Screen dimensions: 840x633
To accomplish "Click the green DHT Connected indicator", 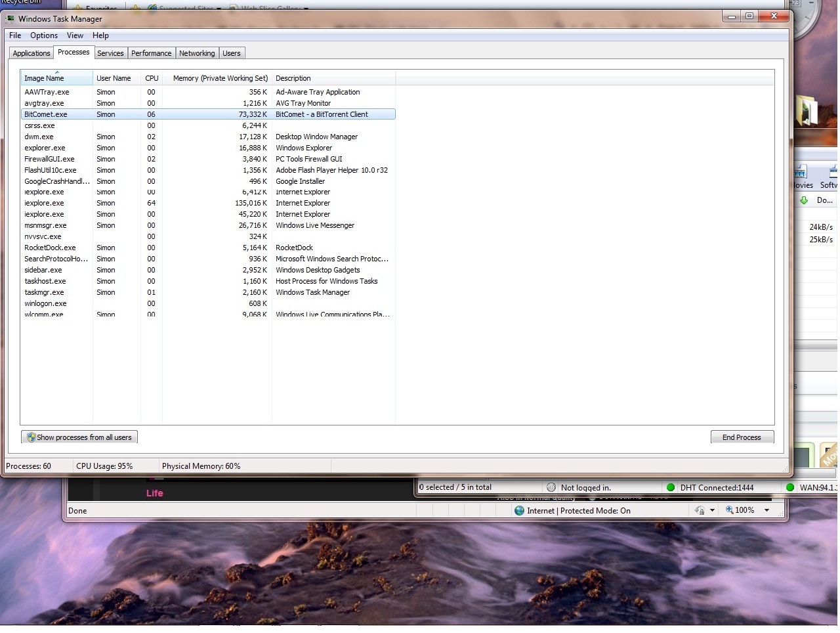I will pyautogui.click(x=671, y=487).
